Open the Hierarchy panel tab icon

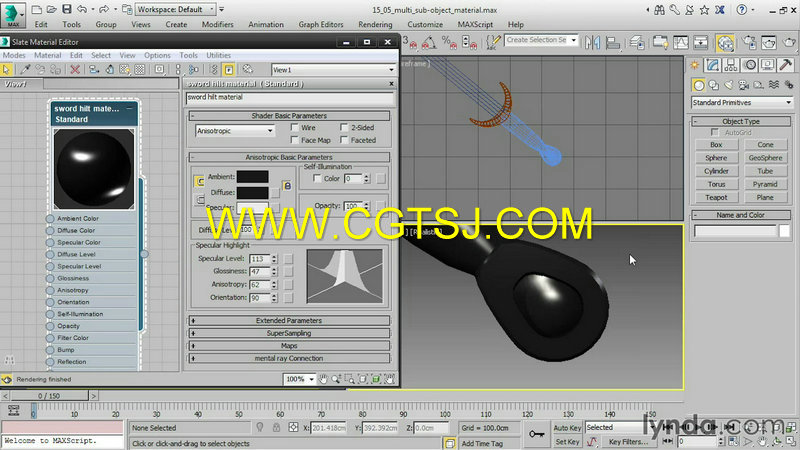[731, 65]
